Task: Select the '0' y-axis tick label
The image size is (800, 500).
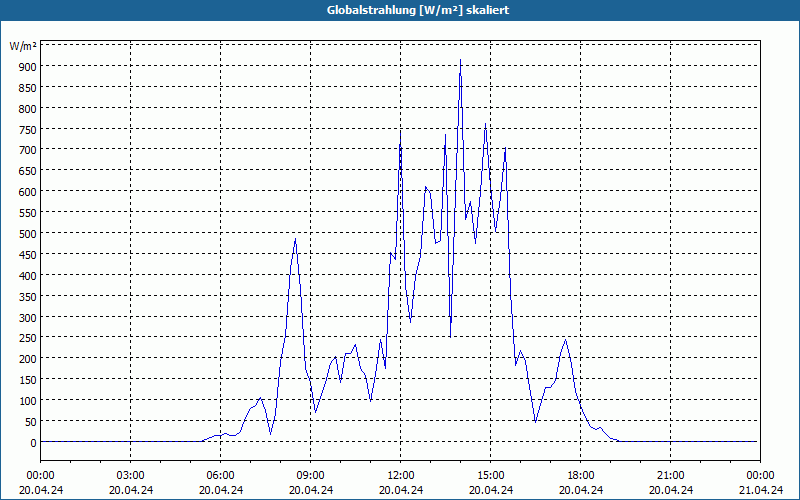Action: click(34, 443)
